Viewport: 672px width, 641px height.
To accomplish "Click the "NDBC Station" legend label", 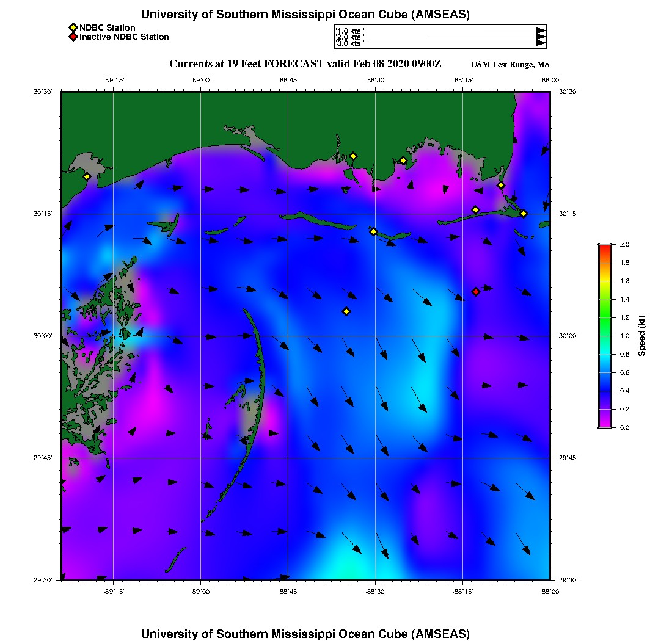I will pyautogui.click(x=107, y=27).
